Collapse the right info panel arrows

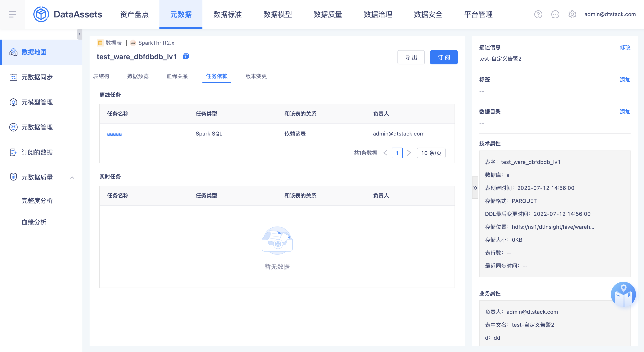pyautogui.click(x=475, y=188)
